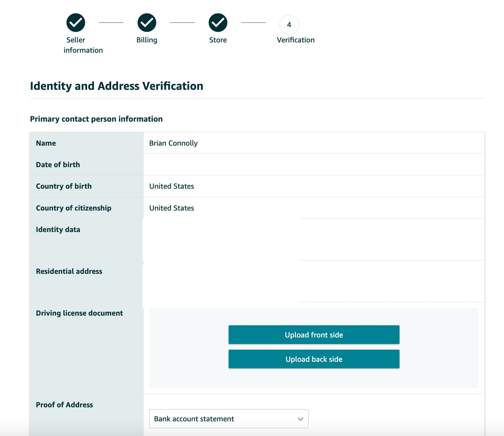
Task: Select the step 4 Verification circle
Action: click(289, 25)
